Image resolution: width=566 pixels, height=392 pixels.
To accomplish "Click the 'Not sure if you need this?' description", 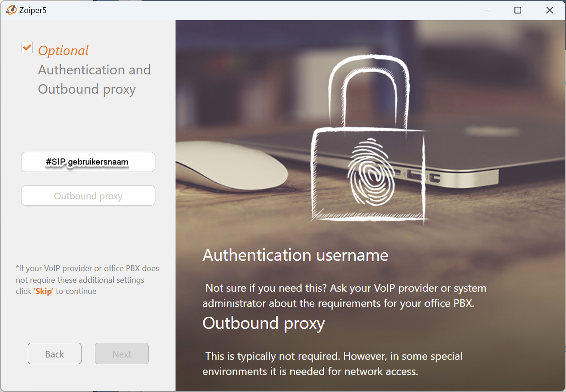I will pos(345,295).
